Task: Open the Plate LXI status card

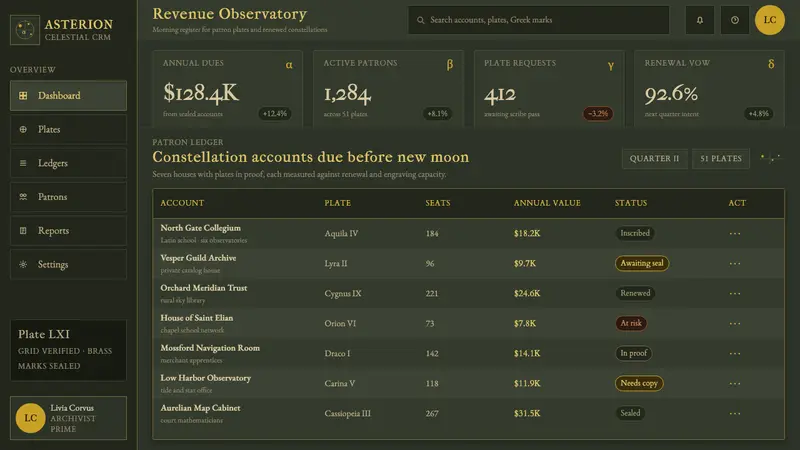Action: pos(68,350)
